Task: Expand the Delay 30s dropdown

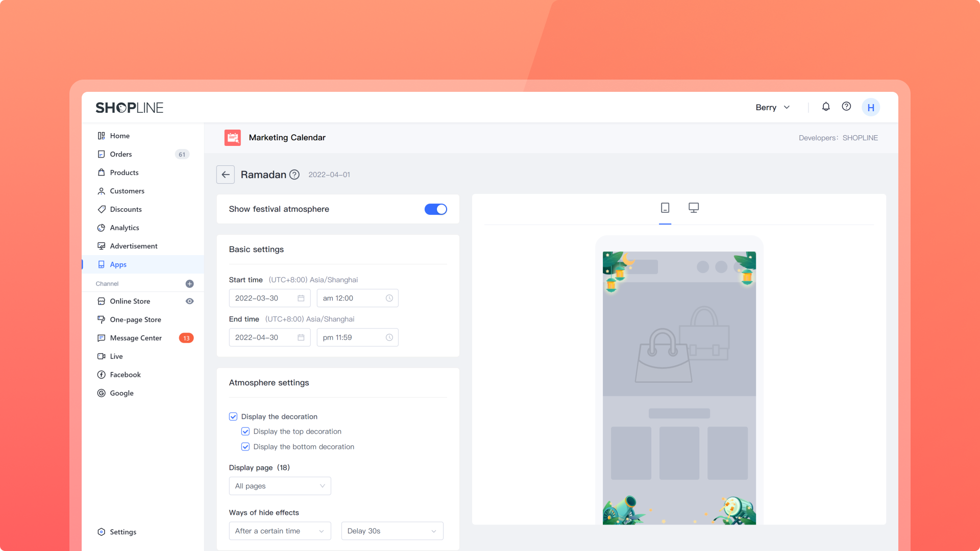Action: coord(391,531)
